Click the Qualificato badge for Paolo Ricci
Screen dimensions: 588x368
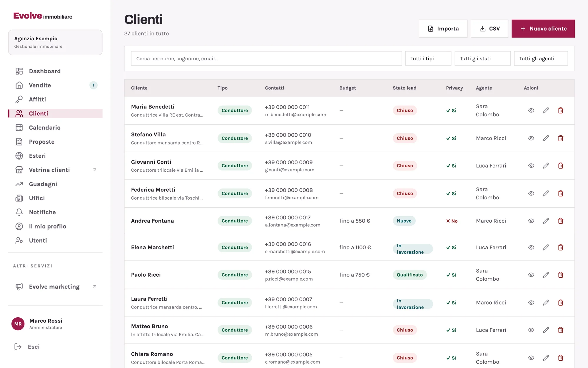pos(410,275)
